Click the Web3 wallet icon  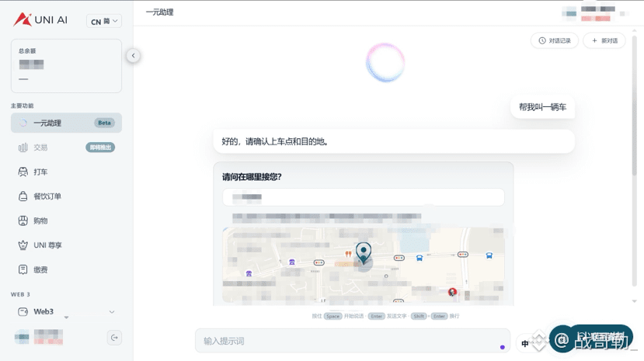23,312
